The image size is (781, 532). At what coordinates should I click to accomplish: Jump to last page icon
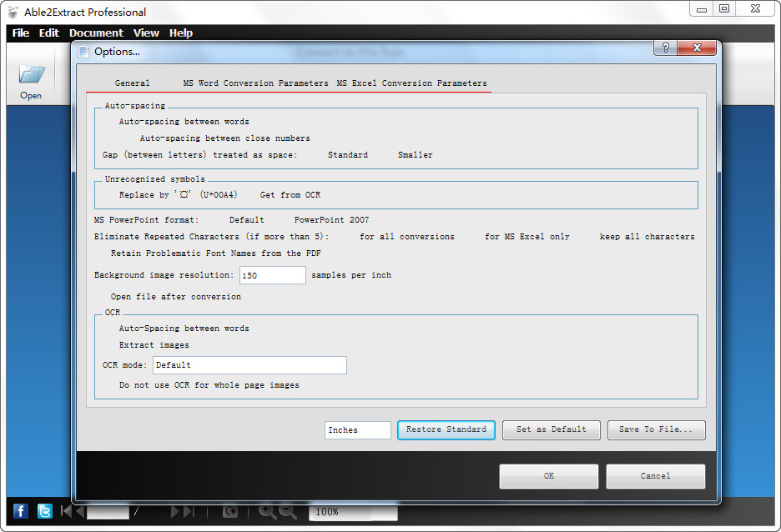189,511
